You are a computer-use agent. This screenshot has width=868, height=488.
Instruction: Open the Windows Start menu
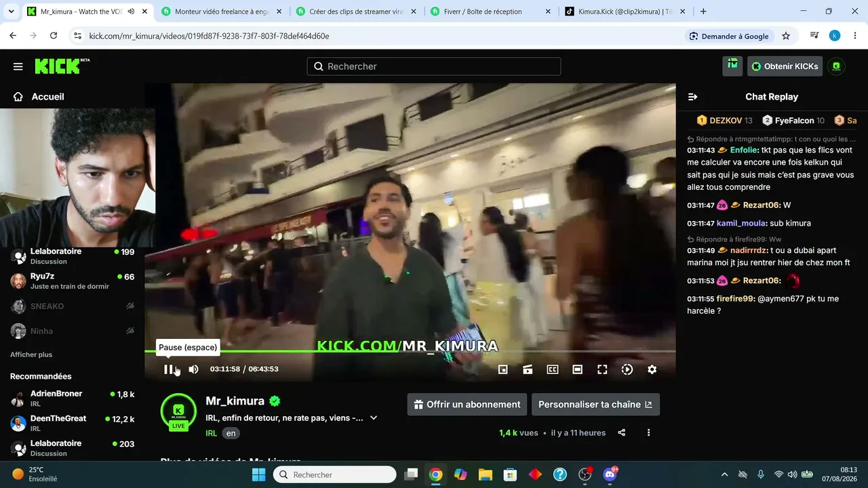[x=258, y=474]
